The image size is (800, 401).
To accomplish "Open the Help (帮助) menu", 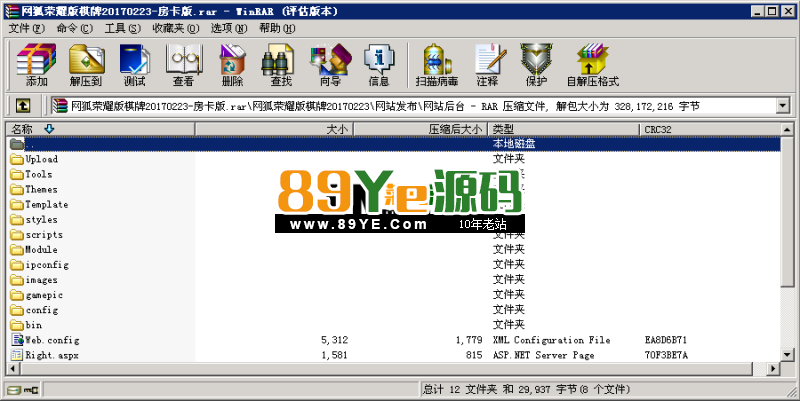I will pyautogui.click(x=277, y=28).
